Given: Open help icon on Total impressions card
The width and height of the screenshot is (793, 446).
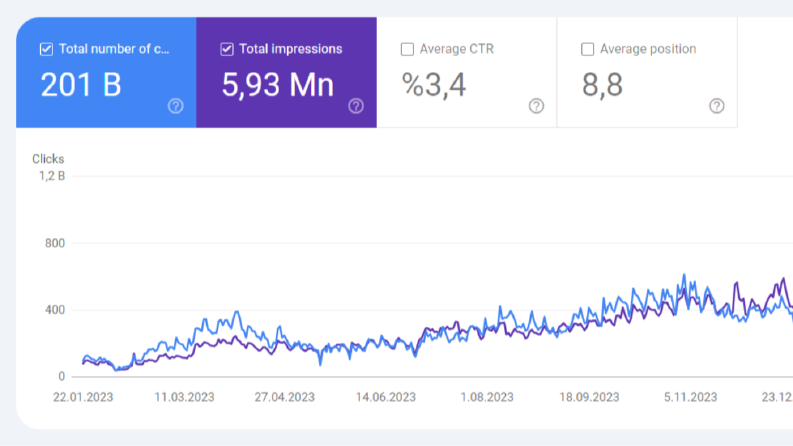Looking at the screenshot, I should coord(356,106).
